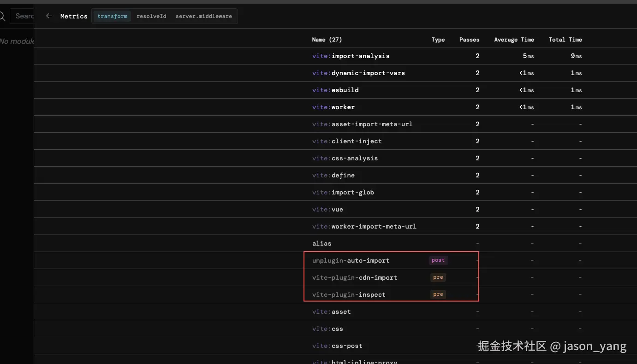
Task: Select the vite:esbuild plugin name
Action: tap(335, 90)
